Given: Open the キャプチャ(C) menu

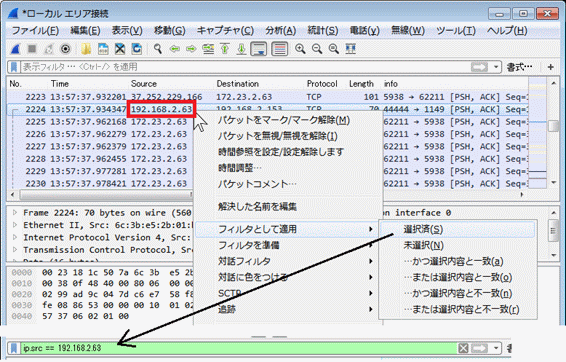Looking at the screenshot, I should click(225, 31).
